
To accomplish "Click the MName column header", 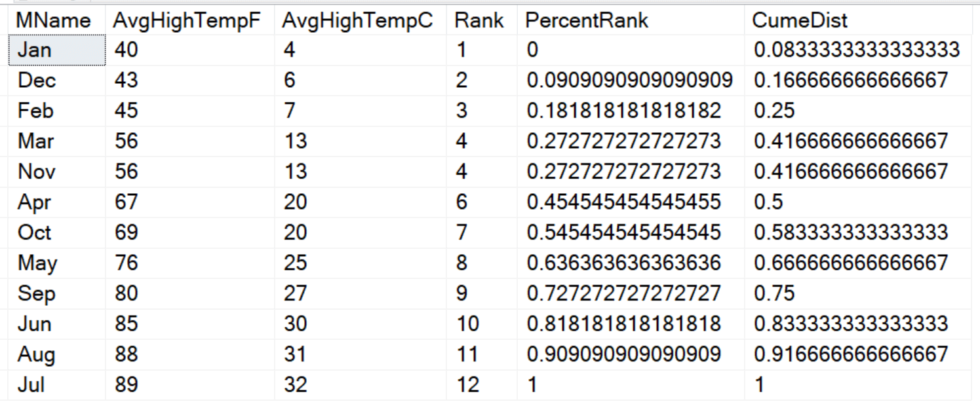I will coord(54,20).
